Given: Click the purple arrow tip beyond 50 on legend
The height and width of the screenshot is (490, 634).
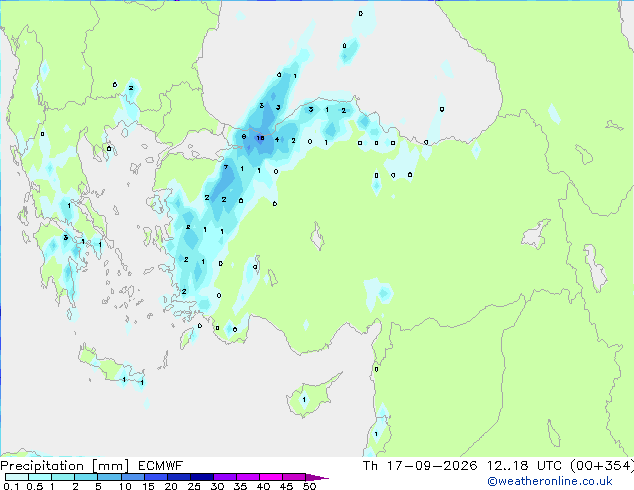Looking at the screenshot, I should coord(317,477).
